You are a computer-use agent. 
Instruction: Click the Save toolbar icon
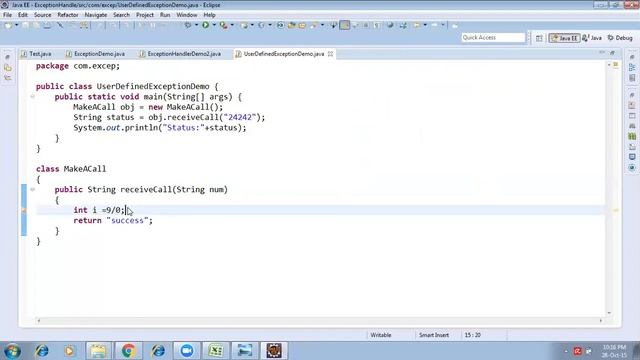tap(25, 25)
